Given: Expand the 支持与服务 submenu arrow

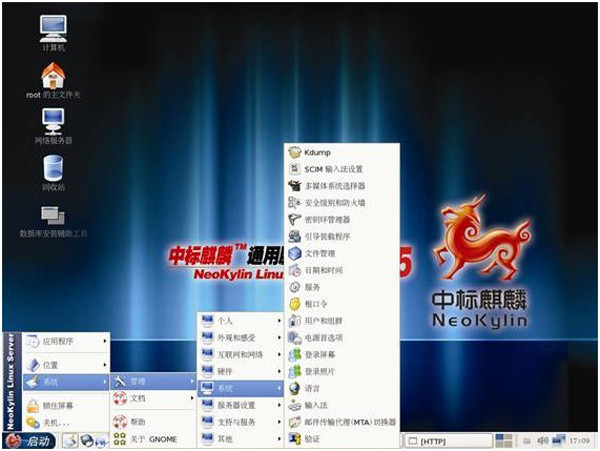Looking at the screenshot, I should 279,422.
